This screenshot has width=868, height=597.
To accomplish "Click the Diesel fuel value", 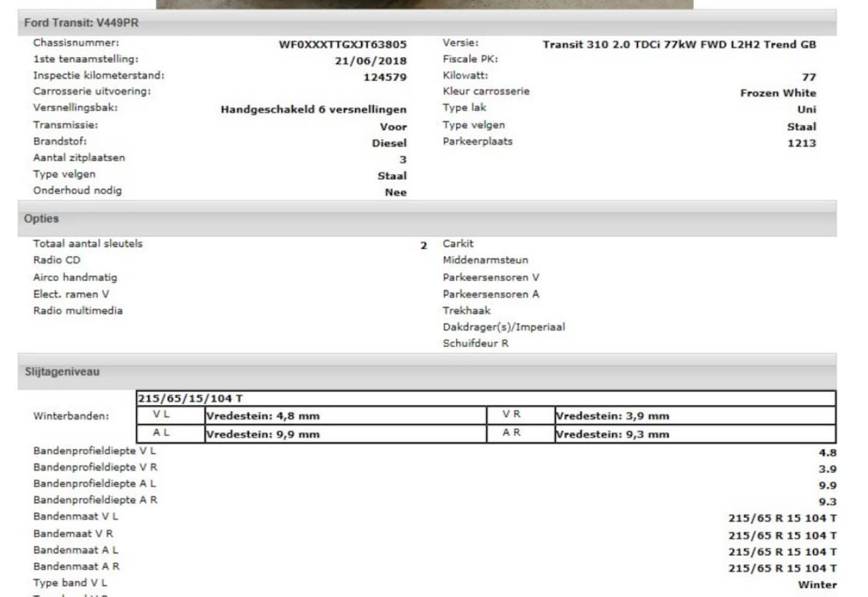I will tap(389, 143).
